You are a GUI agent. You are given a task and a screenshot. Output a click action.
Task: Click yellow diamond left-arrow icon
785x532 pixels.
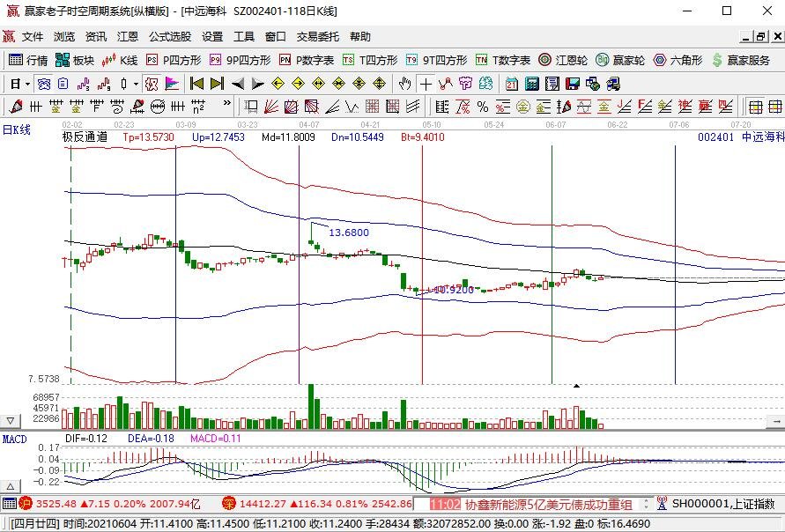[x=278, y=84]
